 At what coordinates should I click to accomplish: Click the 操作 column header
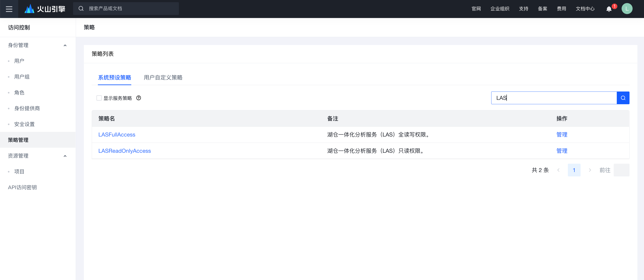pyautogui.click(x=562, y=118)
